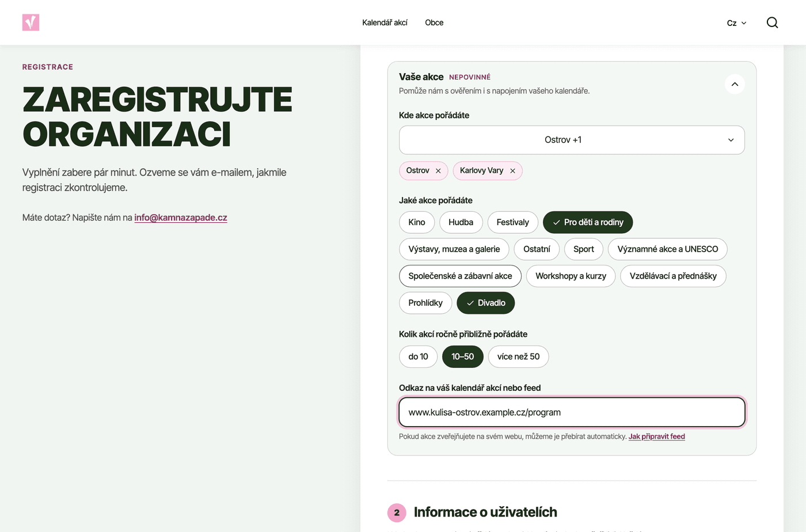Image resolution: width=806 pixels, height=532 pixels.
Task: Collapse the Vaše akce section
Action: [x=735, y=84]
